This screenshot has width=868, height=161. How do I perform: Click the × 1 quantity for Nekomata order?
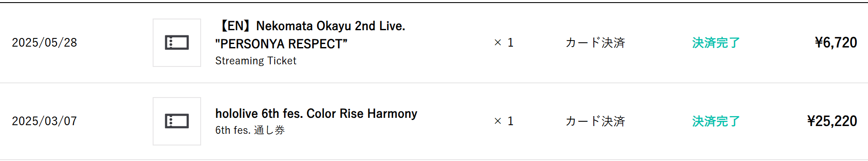(x=504, y=43)
